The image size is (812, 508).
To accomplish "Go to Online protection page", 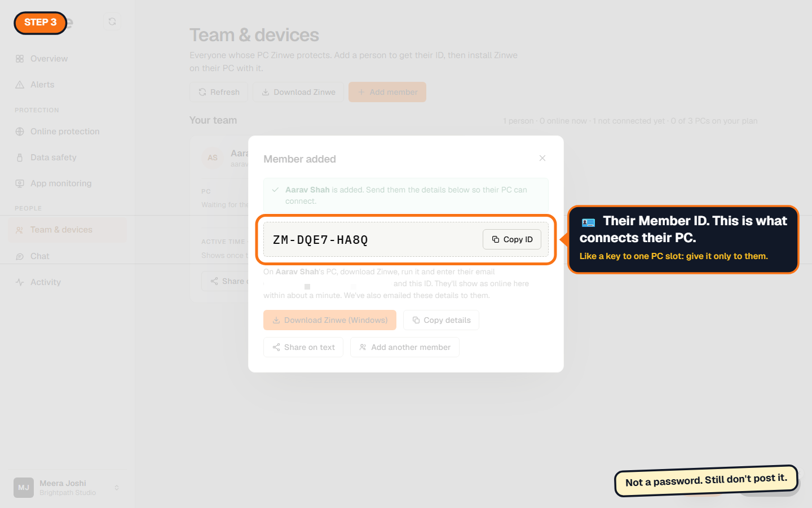I will pos(67,132).
